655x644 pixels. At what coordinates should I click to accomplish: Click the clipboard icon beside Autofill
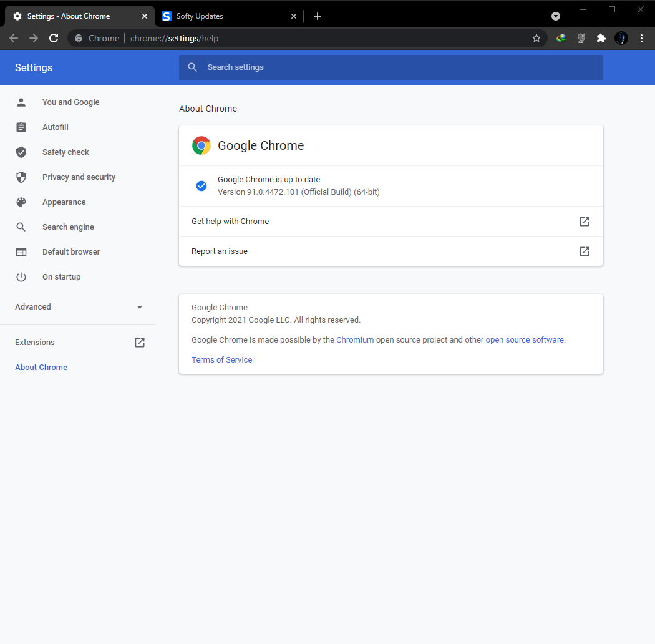[21, 127]
